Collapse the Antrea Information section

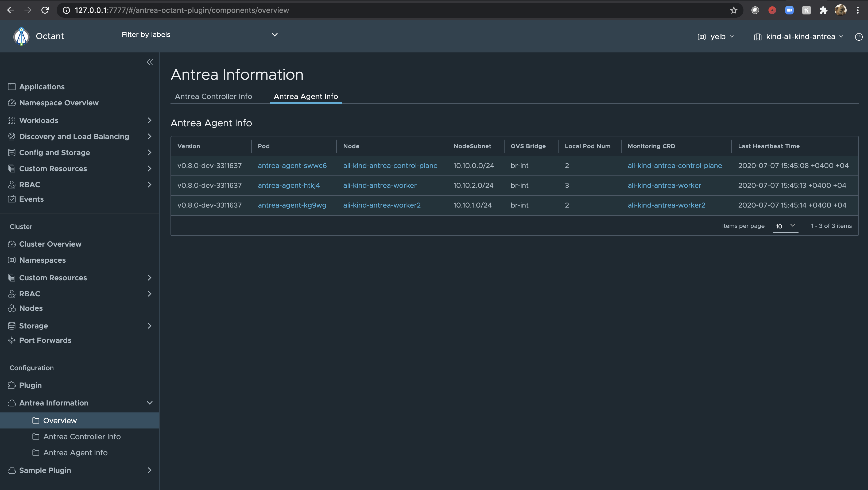150,403
